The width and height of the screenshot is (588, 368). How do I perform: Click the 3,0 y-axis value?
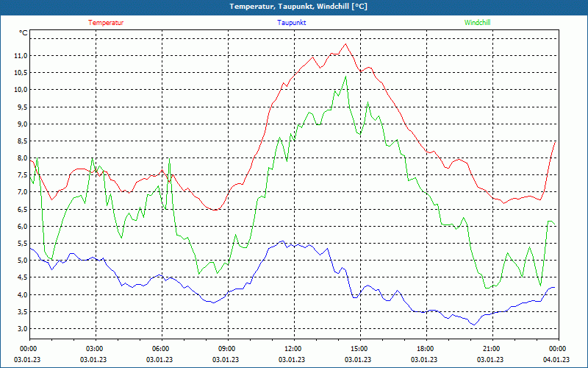(22, 328)
